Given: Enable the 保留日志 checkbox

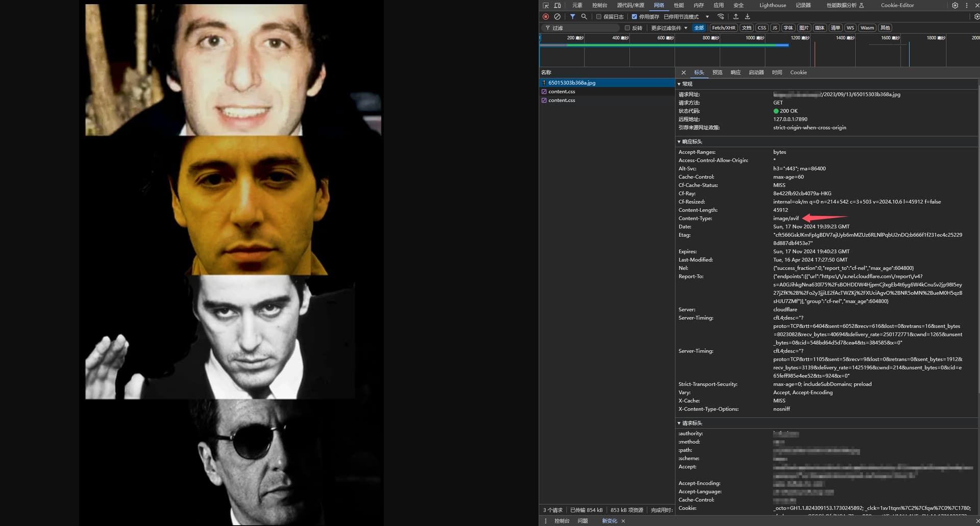Looking at the screenshot, I should coord(599,17).
